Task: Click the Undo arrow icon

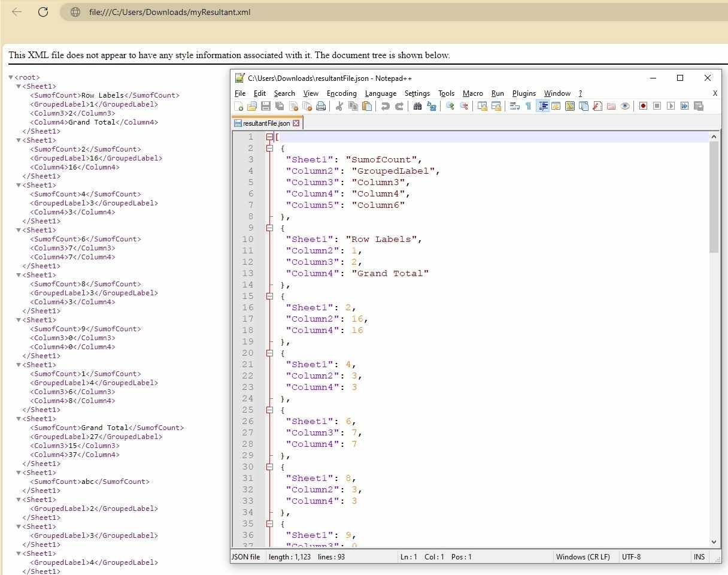Action: pos(385,107)
